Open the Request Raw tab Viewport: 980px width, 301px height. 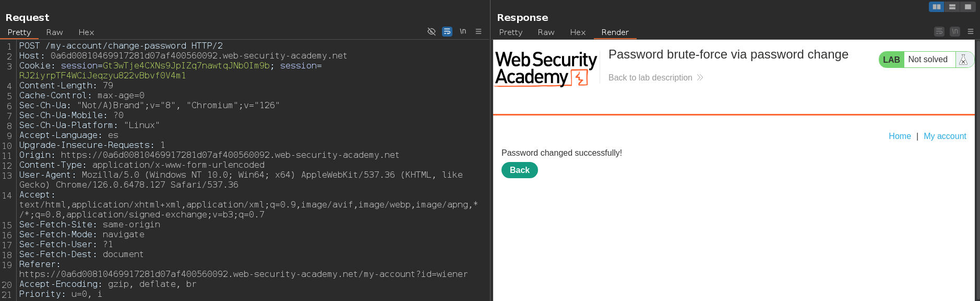(54, 32)
